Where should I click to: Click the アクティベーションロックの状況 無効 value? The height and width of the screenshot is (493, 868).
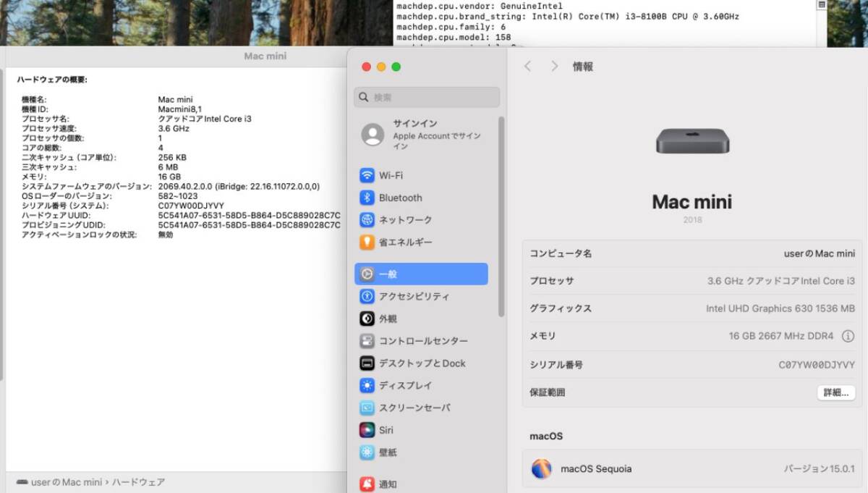coord(166,235)
